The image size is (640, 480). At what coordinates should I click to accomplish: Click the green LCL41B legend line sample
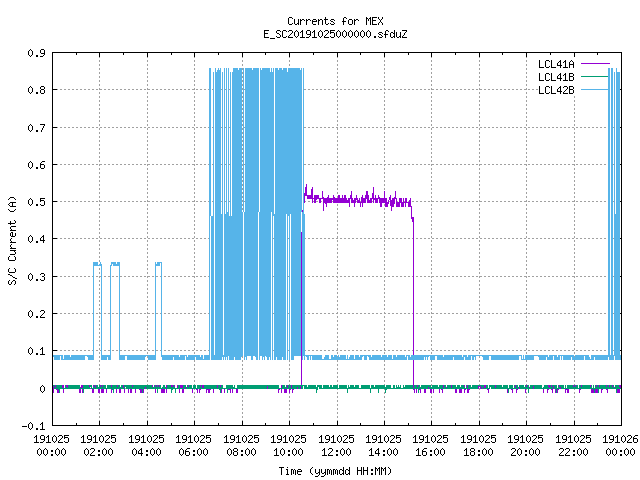tap(594, 77)
